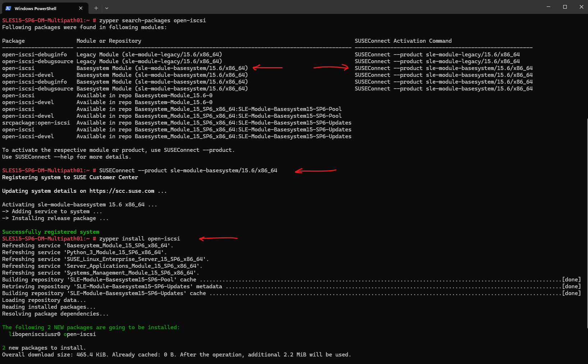The image size is (588, 364).
Task: Click '-> Adding service to system' line
Action: click(x=52, y=211)
